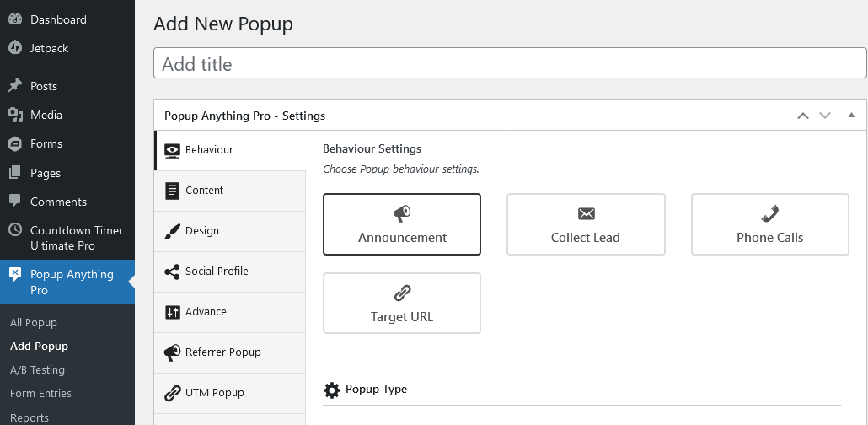Click the 'Popup Type' section heading
This screenshot has width=868, height=425.
(376, 389)
